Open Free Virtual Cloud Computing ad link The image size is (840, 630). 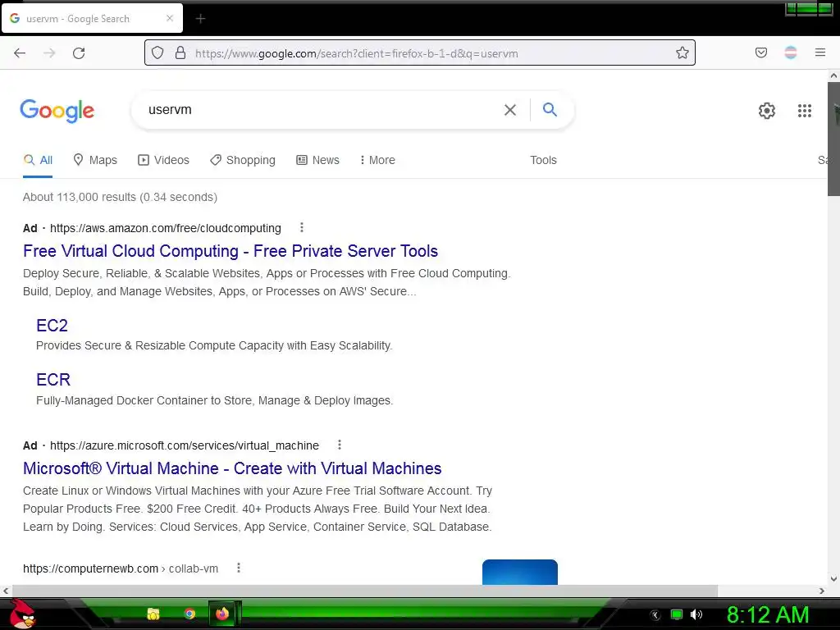point(231,251)
